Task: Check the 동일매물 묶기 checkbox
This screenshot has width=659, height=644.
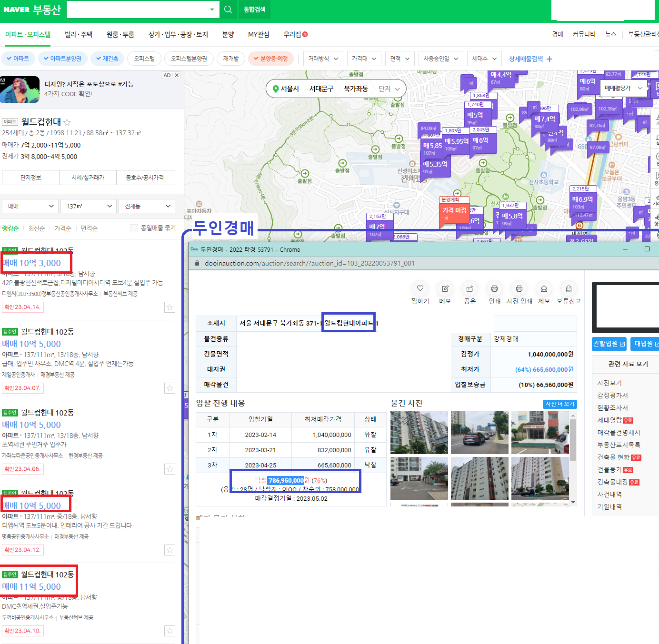Action: (134, 228)
